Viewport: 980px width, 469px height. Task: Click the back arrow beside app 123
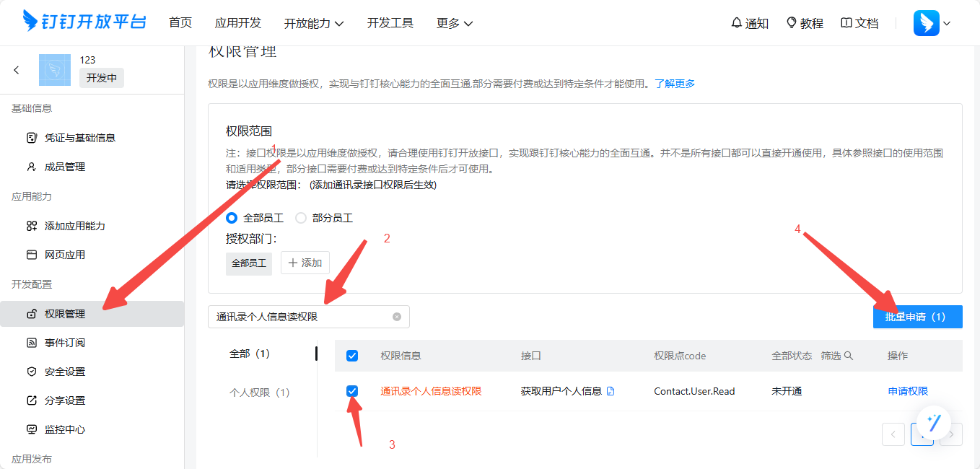tap(17, 70)
